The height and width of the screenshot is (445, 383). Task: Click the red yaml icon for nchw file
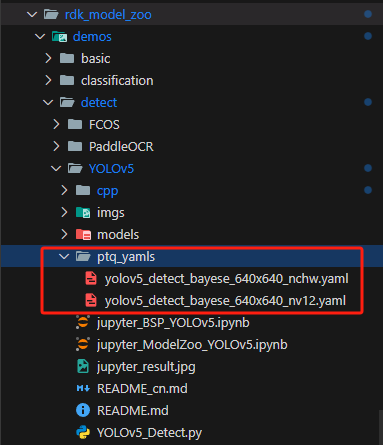tap(91, 278)
